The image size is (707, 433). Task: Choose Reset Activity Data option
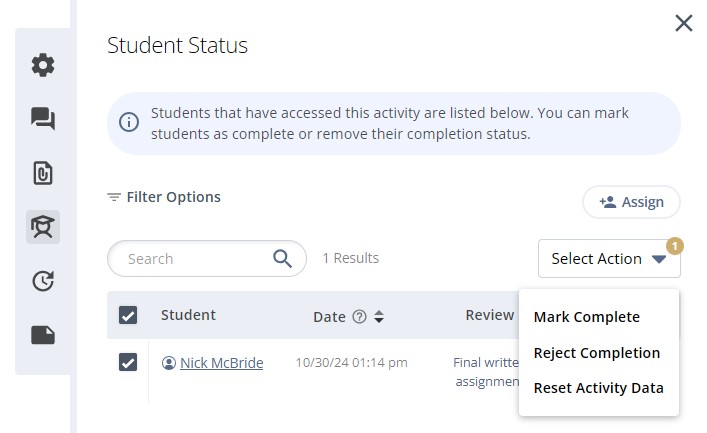point(598,388)
